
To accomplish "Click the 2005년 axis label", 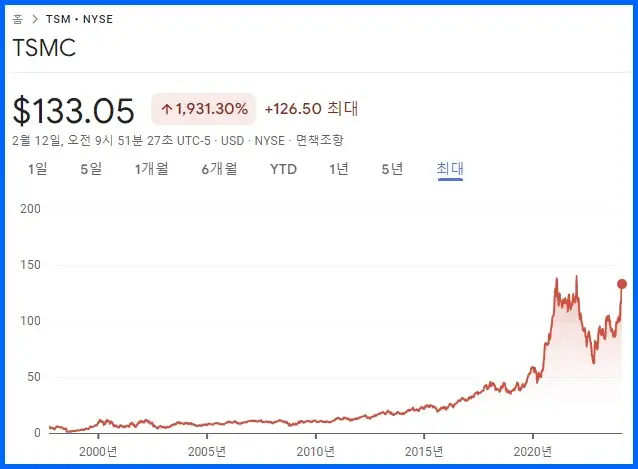I will click(x=207, y=451).
